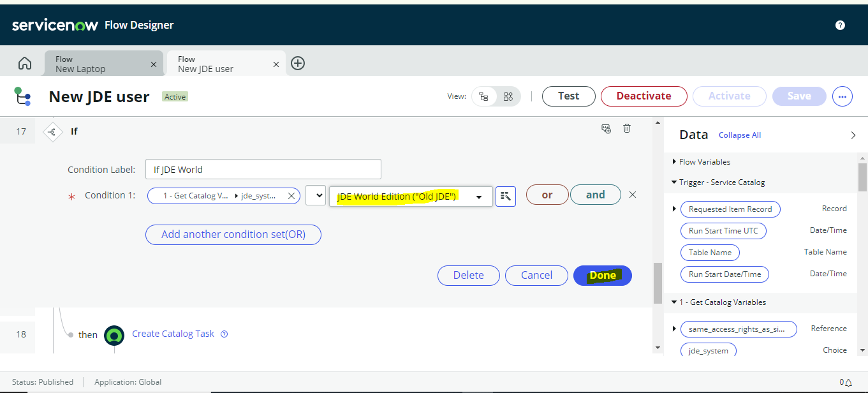
Task: Click step number 17
Action: pos(21,131)
